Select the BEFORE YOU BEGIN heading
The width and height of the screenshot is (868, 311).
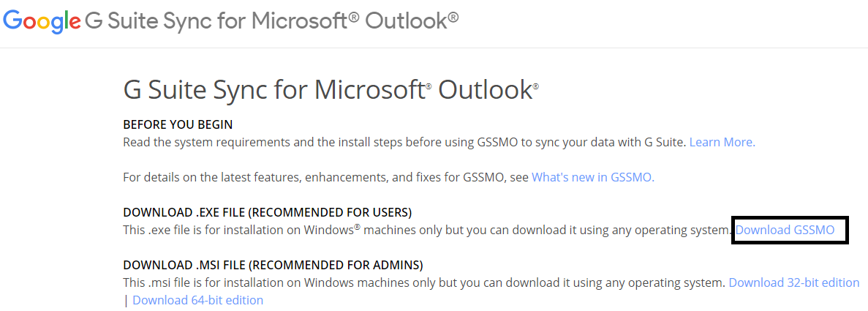[178, 124]
